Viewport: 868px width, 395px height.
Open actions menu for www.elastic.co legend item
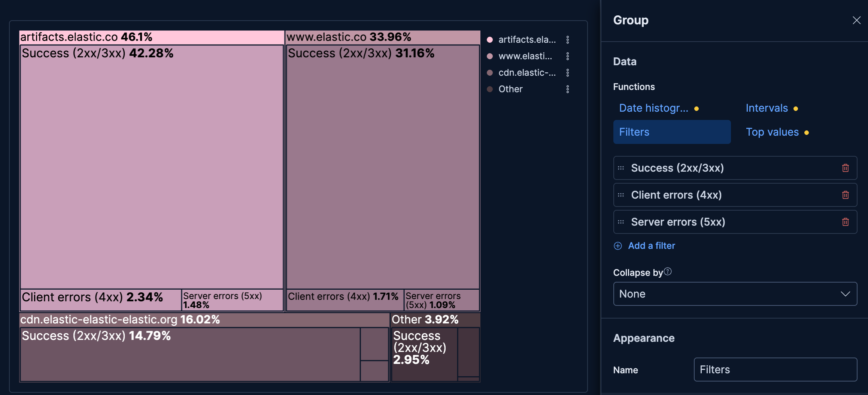568,56
